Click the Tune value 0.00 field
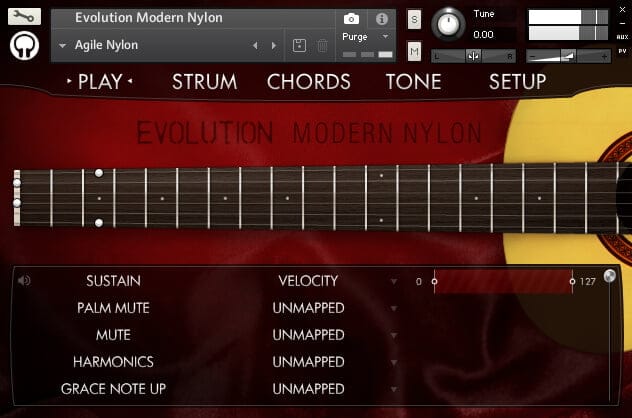This screenshot has width=632, height=418. tap(483, 35)
